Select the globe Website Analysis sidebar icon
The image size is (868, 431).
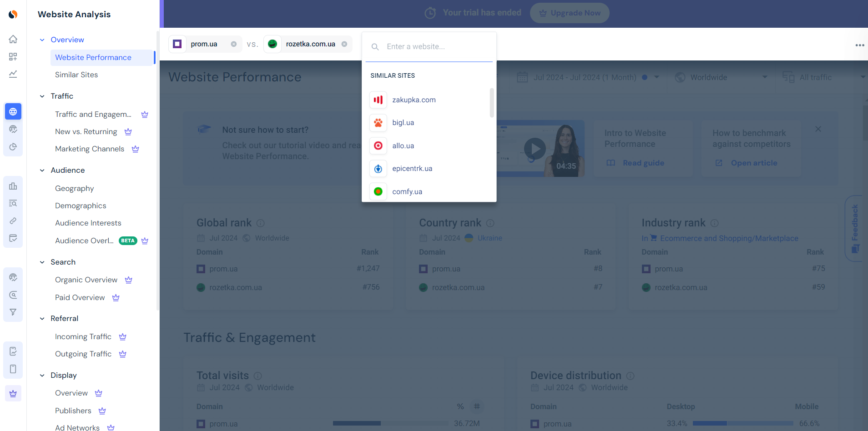(13, 111)
